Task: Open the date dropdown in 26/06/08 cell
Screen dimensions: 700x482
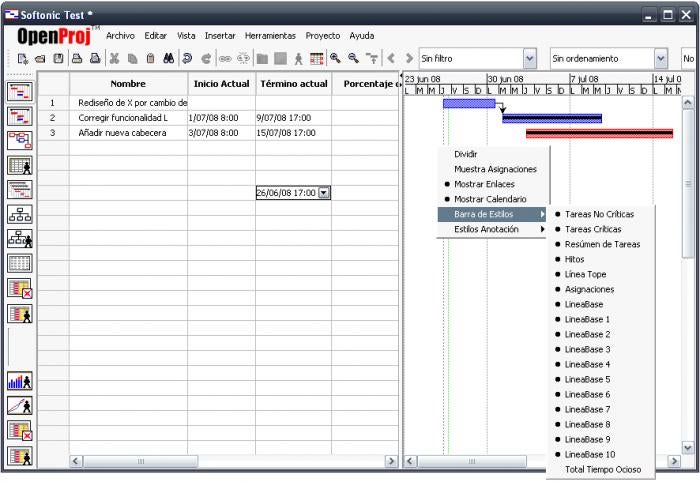Action: pos(325,193)
